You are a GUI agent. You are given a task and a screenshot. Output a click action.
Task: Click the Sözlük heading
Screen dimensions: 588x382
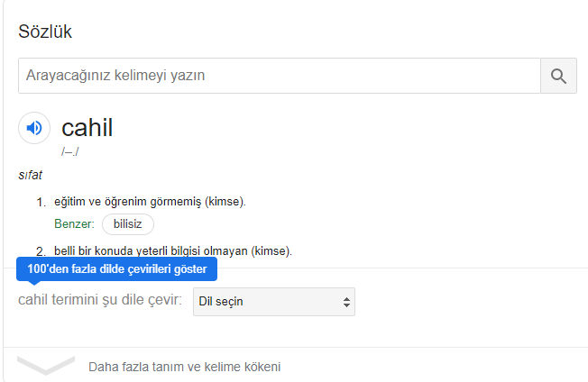pyautogui.click(x=45, y=32)
